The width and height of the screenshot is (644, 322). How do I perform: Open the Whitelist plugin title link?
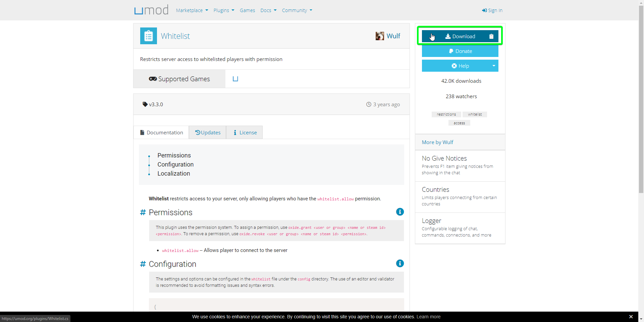tap(175, 36)
